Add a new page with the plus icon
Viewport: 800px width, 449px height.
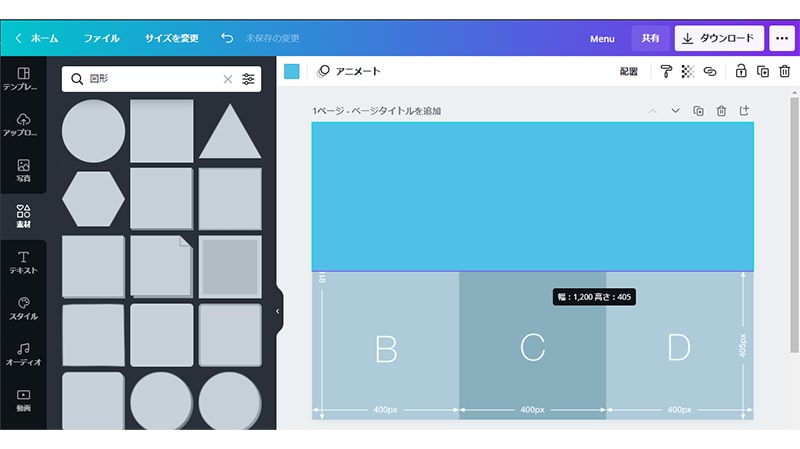pyautogui.click(x=744, y=111)
